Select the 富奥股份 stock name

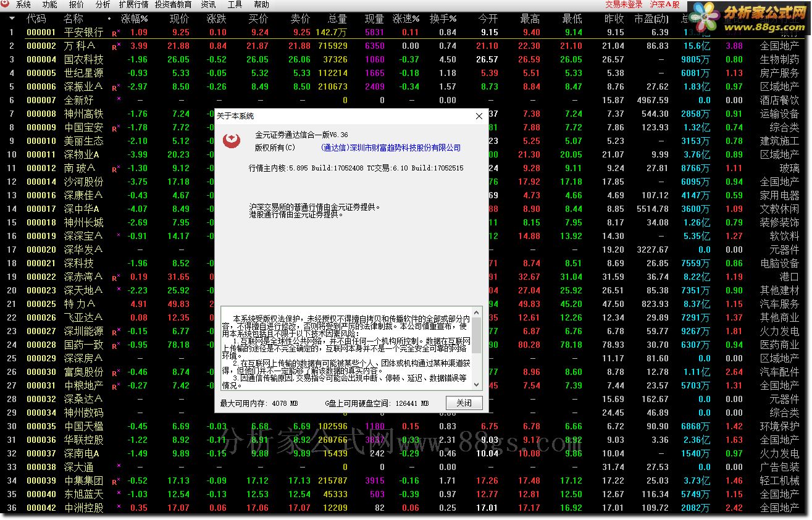tap(84, 372)
